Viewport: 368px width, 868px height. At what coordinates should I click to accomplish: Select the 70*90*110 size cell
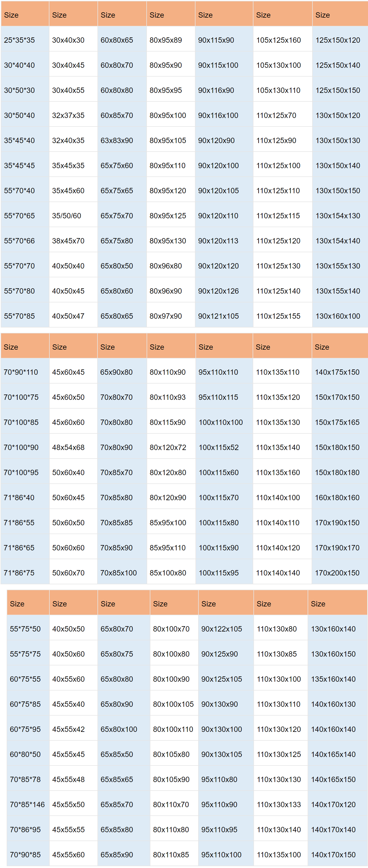pos(21,372)
